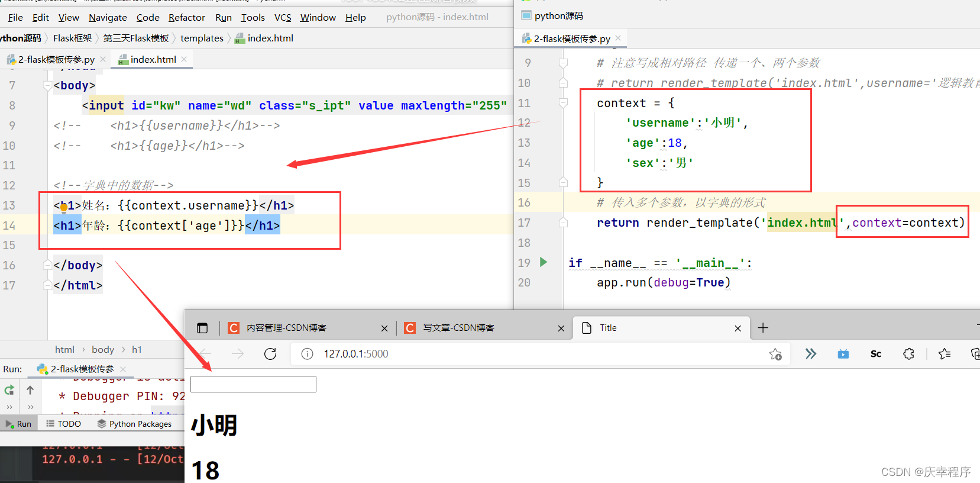Open the VCS menu

(x=283, y=17)
